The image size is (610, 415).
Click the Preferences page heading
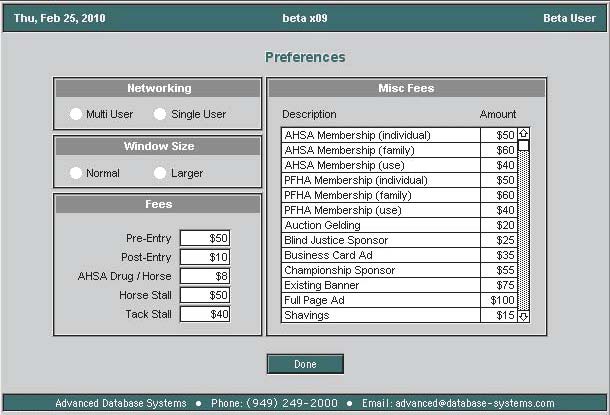(305, 57)
